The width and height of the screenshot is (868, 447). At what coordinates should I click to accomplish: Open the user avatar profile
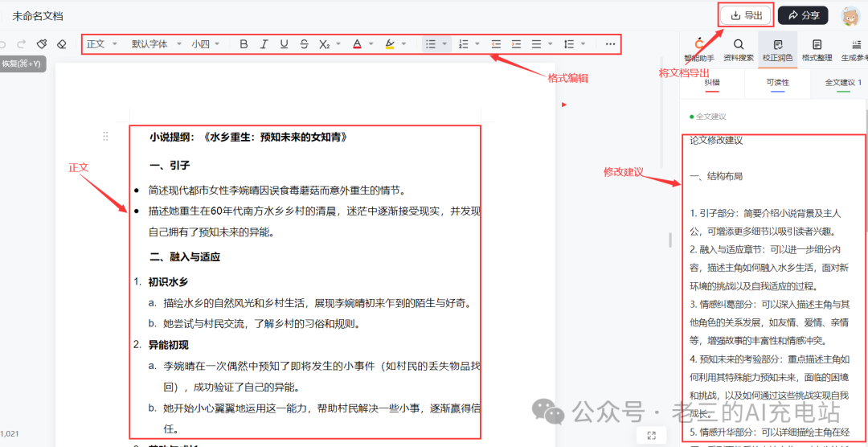click(x=850, y=16)
